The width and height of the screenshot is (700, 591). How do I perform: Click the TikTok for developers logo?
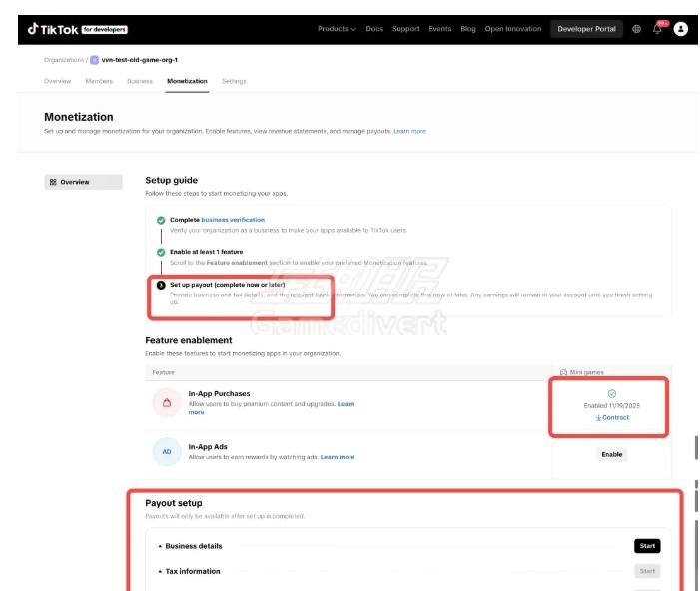click(x=77, y=30)
